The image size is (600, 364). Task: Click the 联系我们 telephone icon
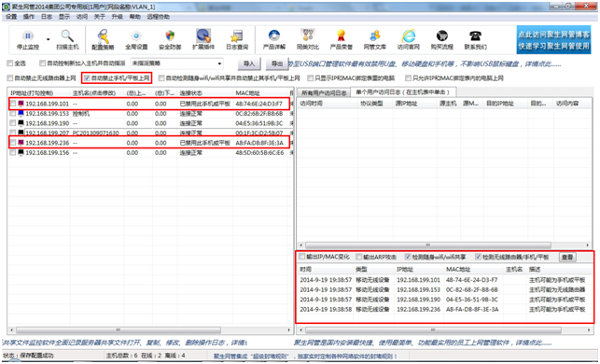click(x=475, y=36)
